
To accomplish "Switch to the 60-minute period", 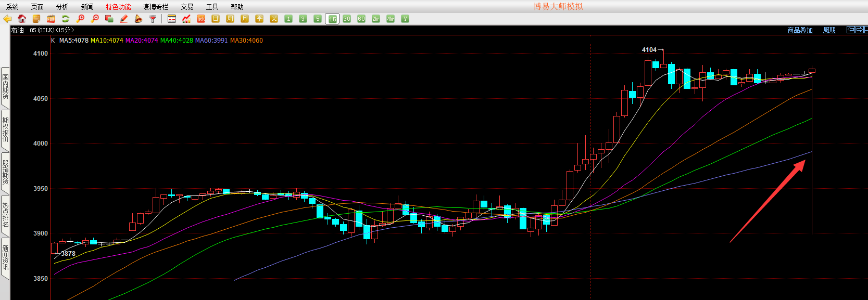I will (x=361, y=19).
